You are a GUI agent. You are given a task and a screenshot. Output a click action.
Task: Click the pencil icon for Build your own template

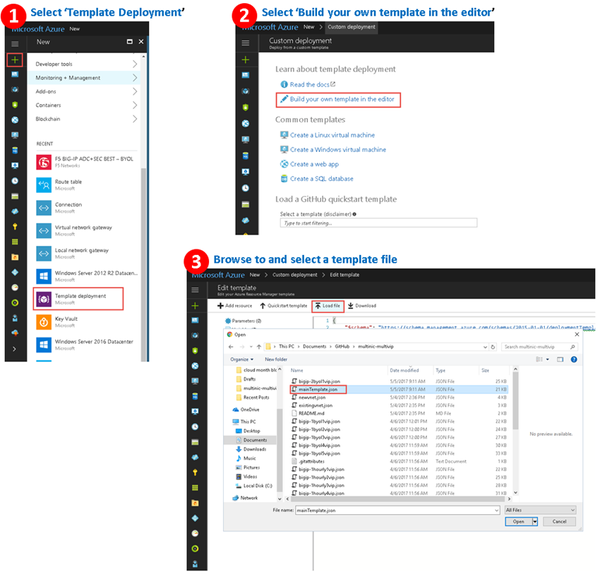284,99
